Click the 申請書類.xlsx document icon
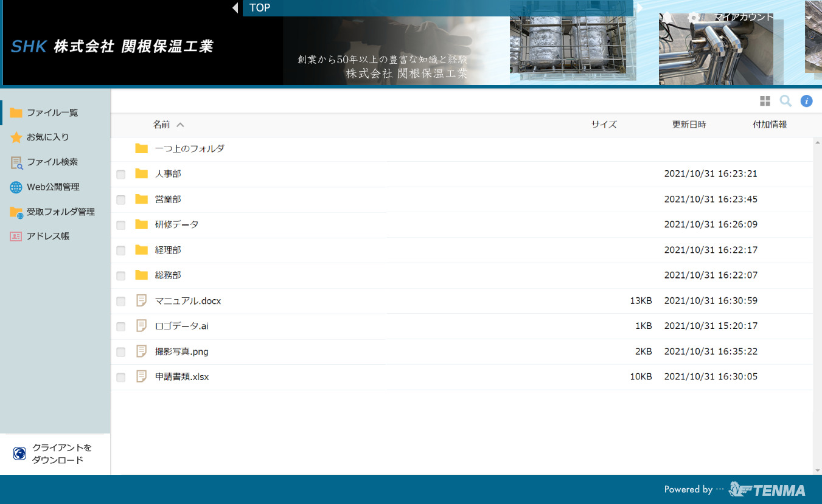Image resolution: width=822 pixels, height=504 pixels. point(142,376)
